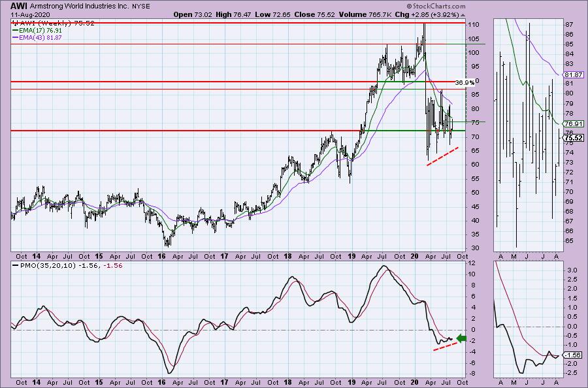Select the Chg +2.85 (+3.92%) value
The image size is (588, 388).
click(427, 14)
